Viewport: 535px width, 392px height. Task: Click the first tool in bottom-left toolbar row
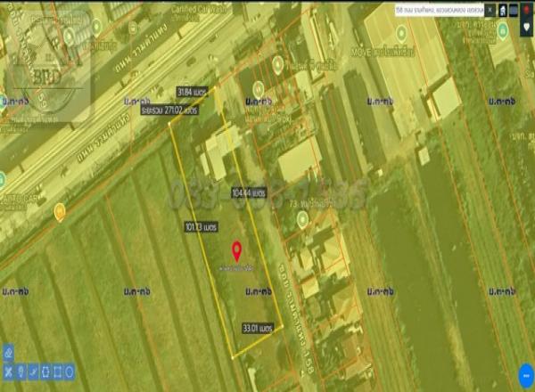(8, 372)
